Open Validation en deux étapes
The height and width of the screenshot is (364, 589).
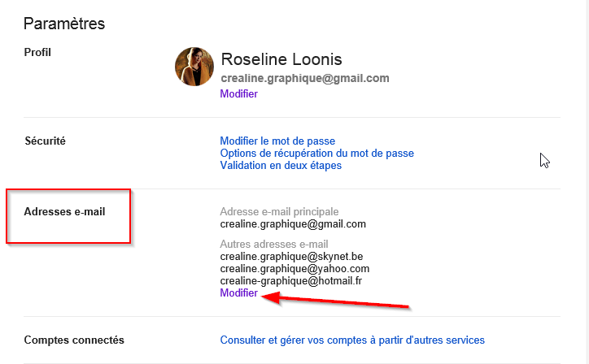pyautogui.click(x=281, y=166)
